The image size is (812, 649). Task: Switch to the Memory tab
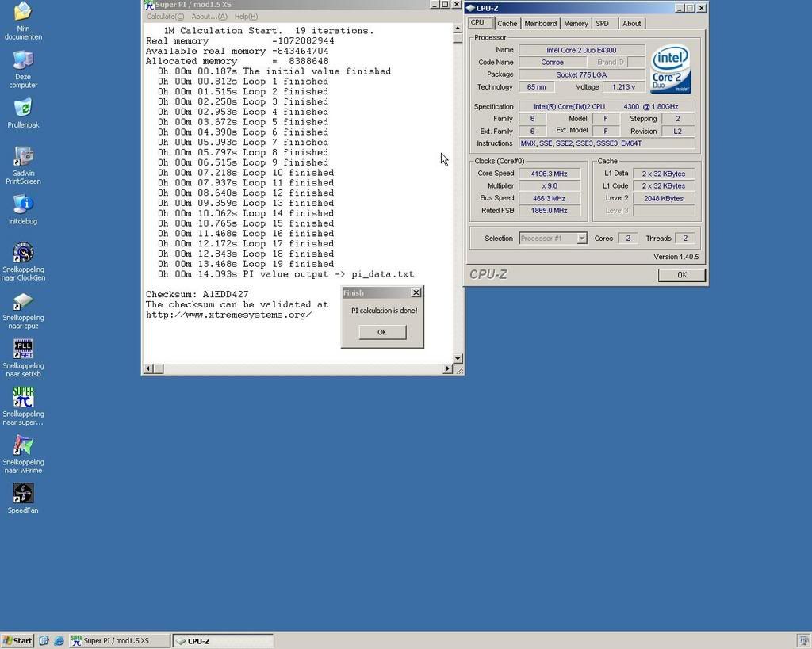click(x=576, y=23)
